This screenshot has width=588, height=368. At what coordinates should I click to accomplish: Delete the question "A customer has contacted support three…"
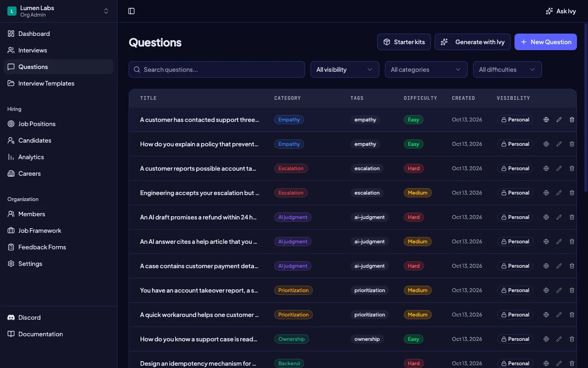[572, 120]
